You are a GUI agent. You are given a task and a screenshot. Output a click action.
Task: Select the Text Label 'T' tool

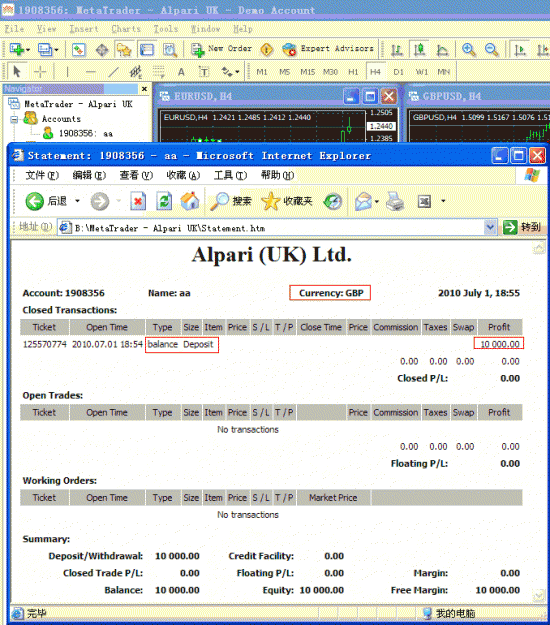(x=204, y=72)
